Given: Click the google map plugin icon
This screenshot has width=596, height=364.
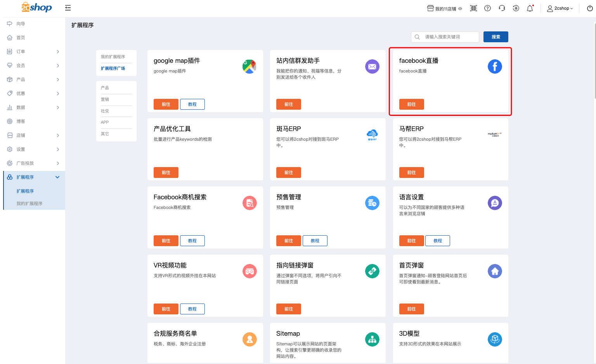Looking at the screenshot, I should (249, 67).
